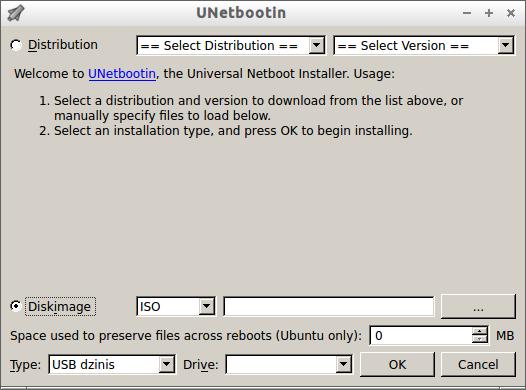The image size is (526, 390).
Task: Increase persistent space with up arrow
Action: click(x=480, y=331)
